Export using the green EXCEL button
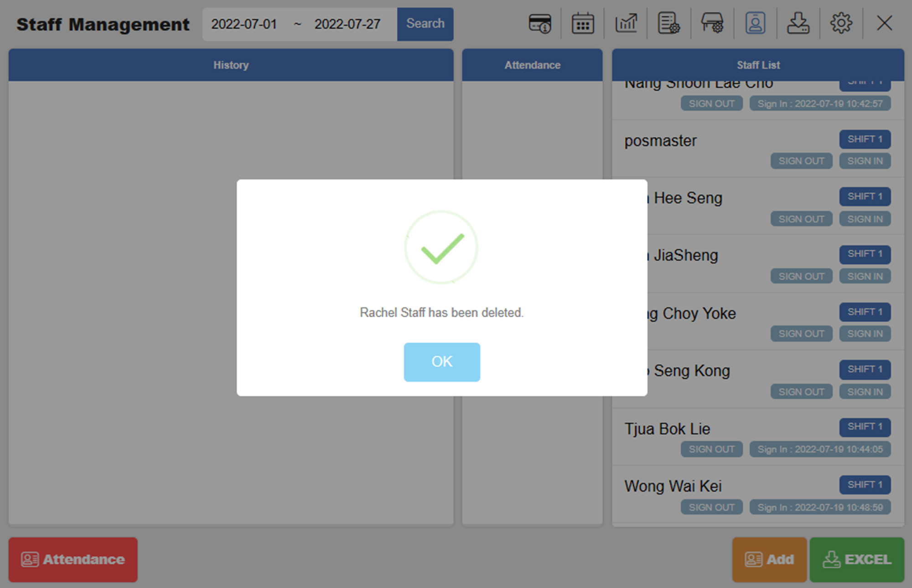Viewport: 912px width, 588px height. click(x=856, y=559)
